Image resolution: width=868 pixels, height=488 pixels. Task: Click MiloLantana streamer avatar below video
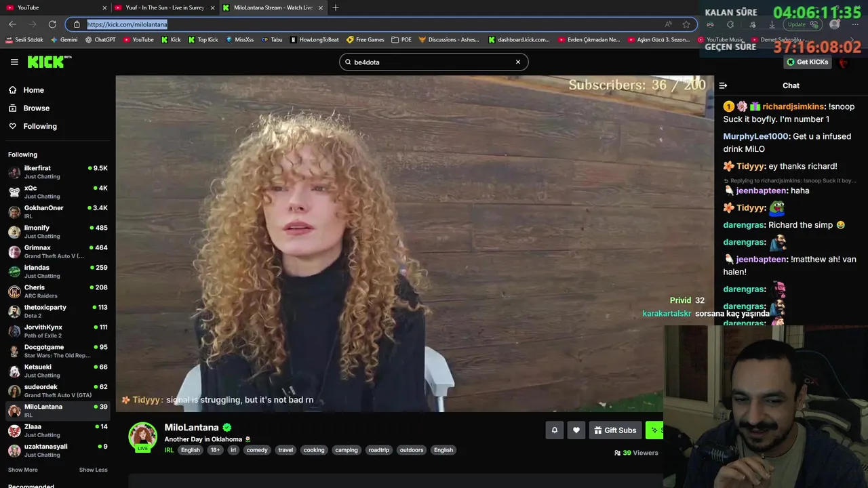point(143,437)
